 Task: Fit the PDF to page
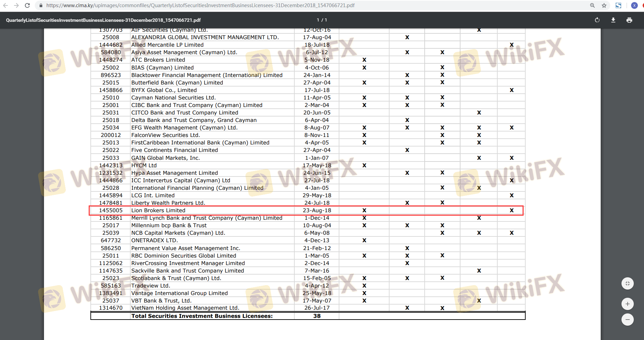pyautogui.click(x=628, y=283)
